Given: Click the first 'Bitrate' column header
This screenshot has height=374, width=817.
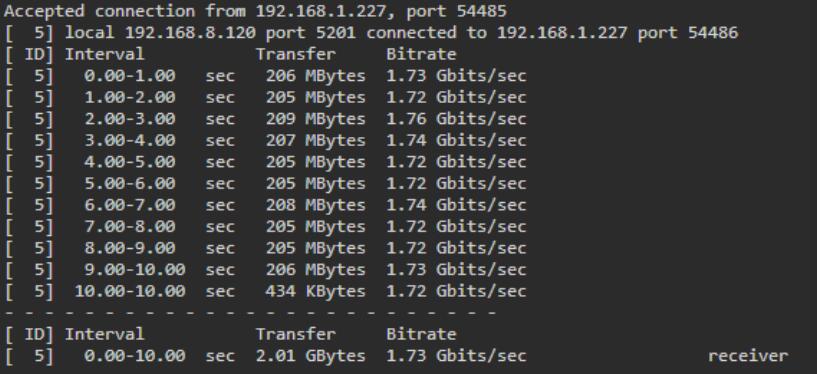Looking at the screenshot, I should pos(421,54).
